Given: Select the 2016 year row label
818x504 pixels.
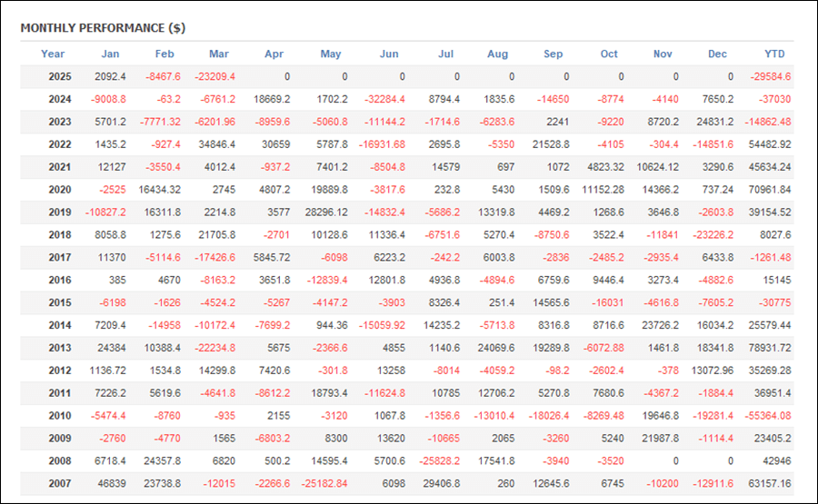Looking at the screenshot, I should 60,280.
